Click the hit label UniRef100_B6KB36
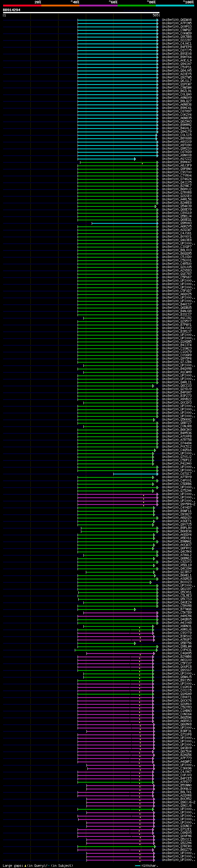This screenshot has width=197, height=868. pos(177,531)
